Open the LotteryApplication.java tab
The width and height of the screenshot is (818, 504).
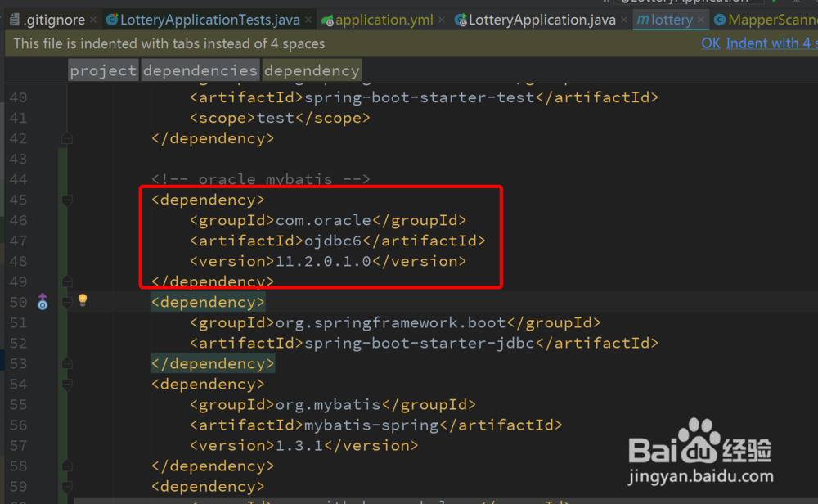(x=542, y=20)
